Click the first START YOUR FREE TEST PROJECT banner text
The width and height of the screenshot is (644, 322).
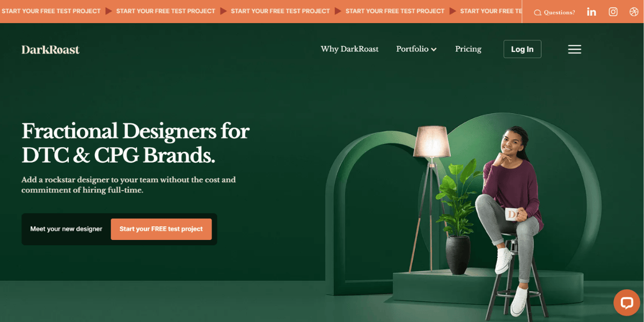click(51, 11)
